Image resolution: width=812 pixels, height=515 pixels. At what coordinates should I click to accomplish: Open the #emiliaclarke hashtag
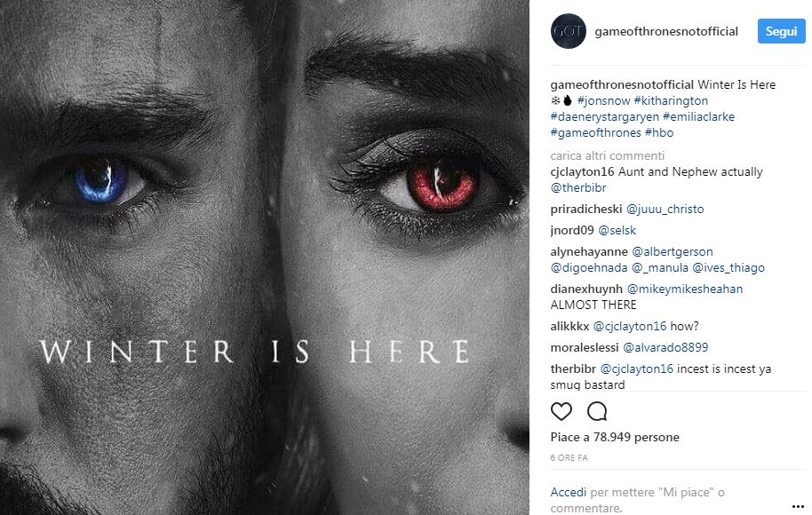(x=698, y=116)
